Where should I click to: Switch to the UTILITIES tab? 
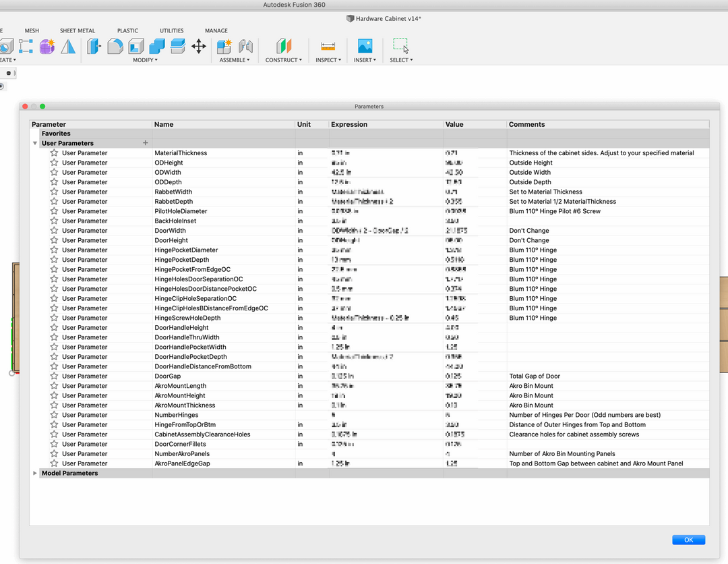click(x=171, y=31)
